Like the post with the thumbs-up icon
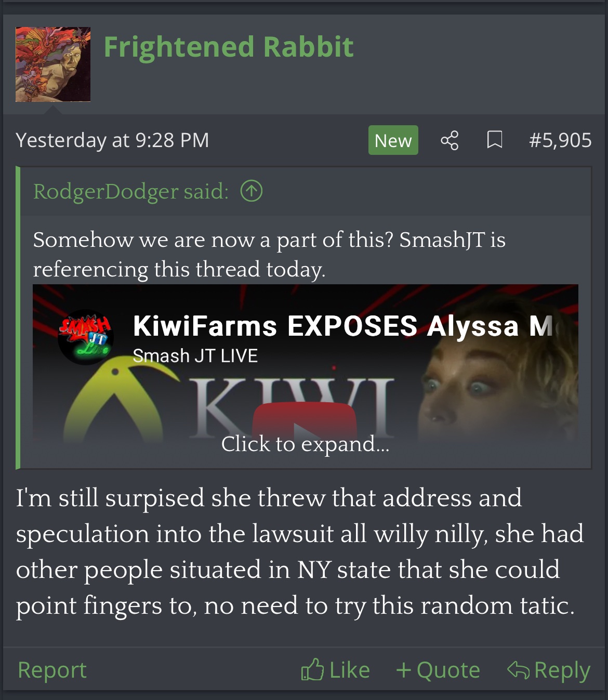This screenshot has width=608, height=700. pyautogui.click(x=335, y=670)
